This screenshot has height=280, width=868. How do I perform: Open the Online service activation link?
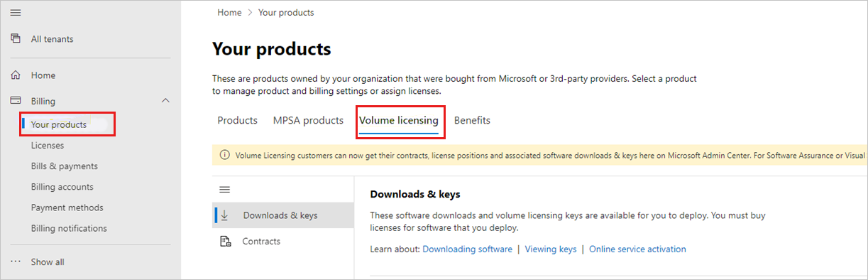pyautogui.click(x=637, y=249)
